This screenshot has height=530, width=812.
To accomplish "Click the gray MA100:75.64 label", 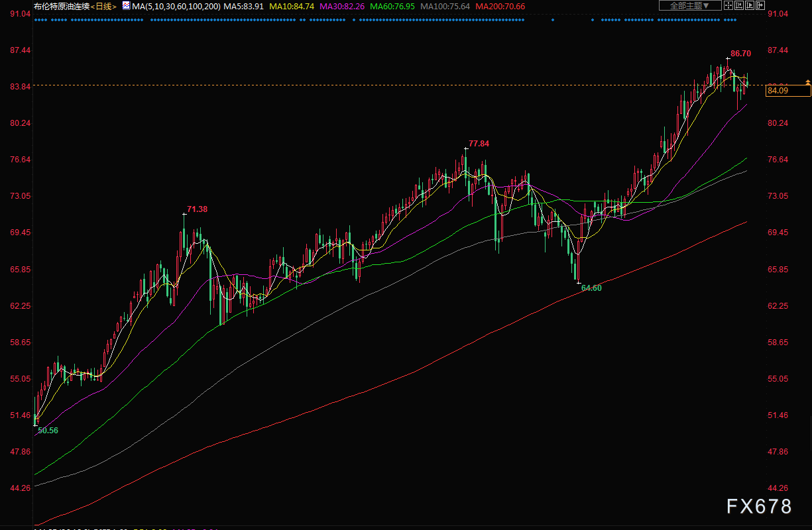I will [x=445, y=6].
